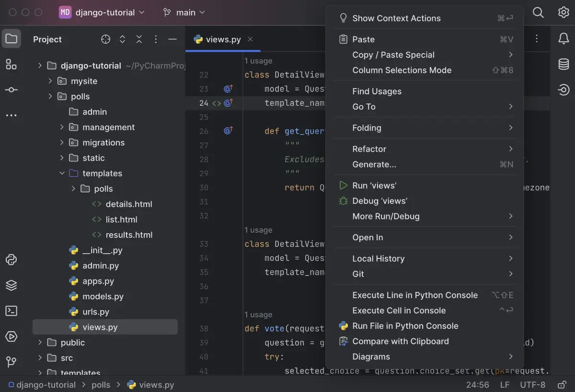Expand the polls folder chevron
The width and height of the screenshot is (575, 392).
pyautogui.click(x=50, y=96)
